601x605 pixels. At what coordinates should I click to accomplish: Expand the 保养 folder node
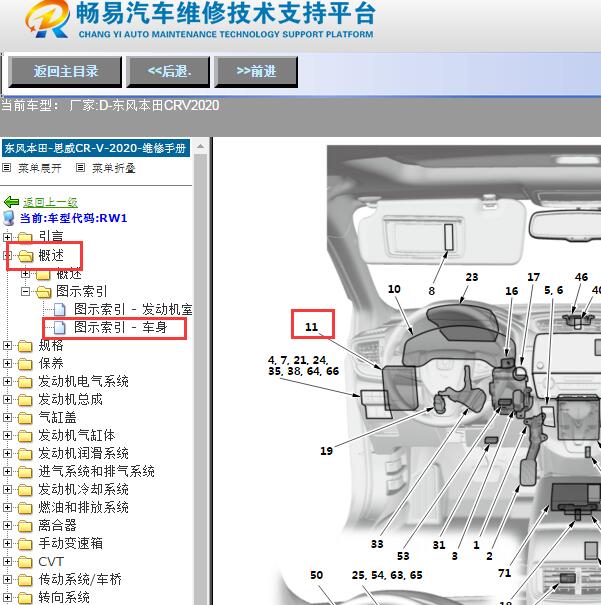point(7,363)
